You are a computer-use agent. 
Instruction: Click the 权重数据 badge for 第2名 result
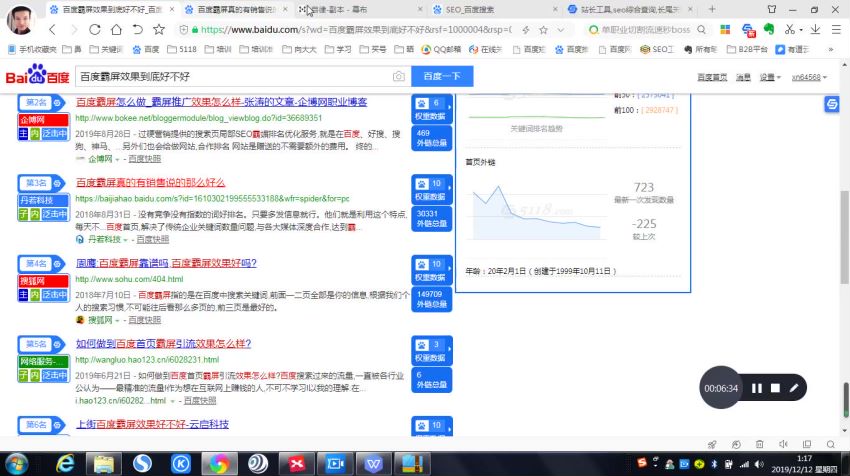[432, 109]
